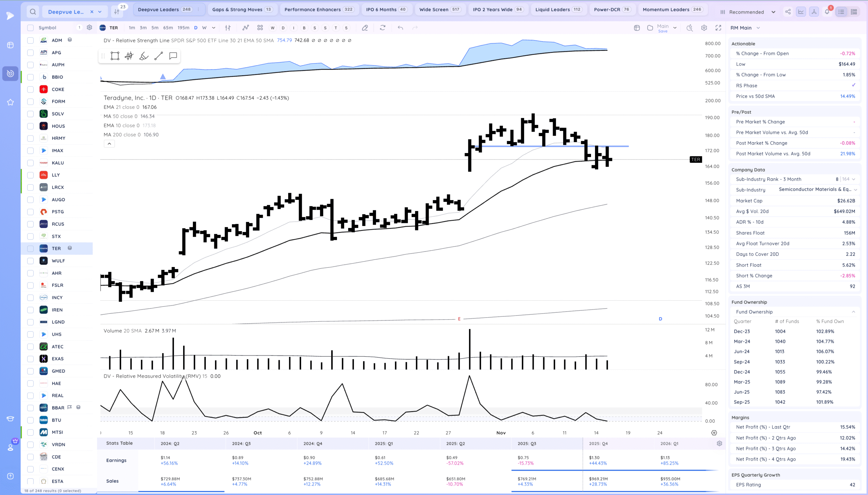Image resolution: width=868 pixels, height=495 pixels.
Task: Click the eraser icon in chart toolbar
Action: point(365,28)
